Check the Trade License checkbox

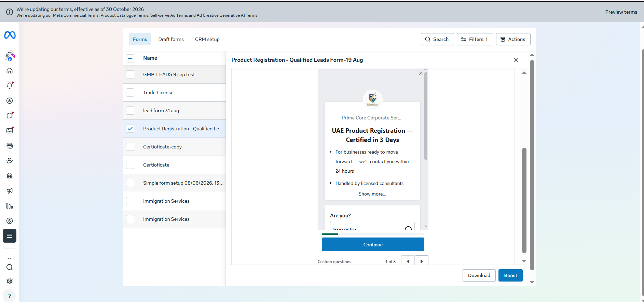(x=130, y=92)
